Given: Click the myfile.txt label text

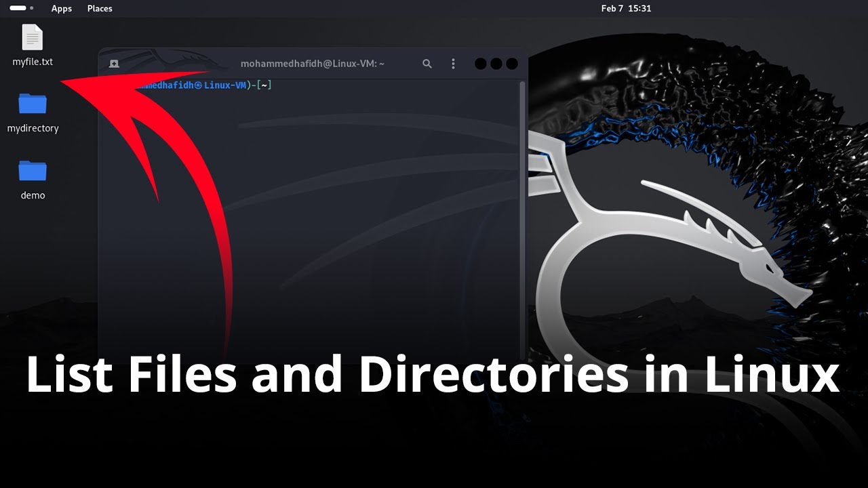Looking at the screenshot, I should click(x=33, y=62).
